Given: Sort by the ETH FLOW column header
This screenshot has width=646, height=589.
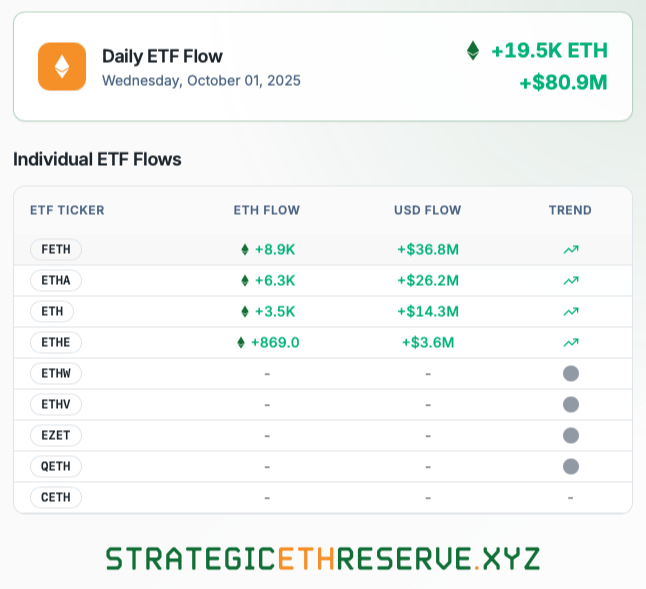Looking at the screenshot, I should click(267, 210).
